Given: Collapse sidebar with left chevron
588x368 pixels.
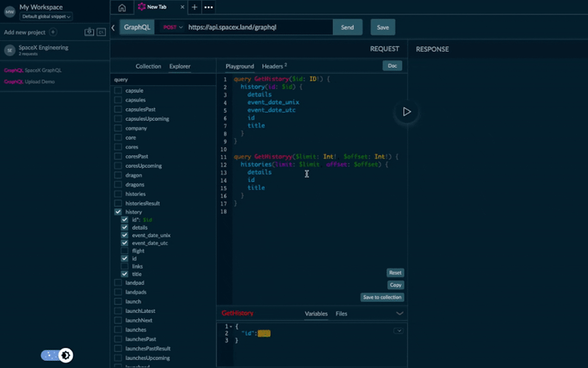Looking at the screenshot, I should pos(113,28).
